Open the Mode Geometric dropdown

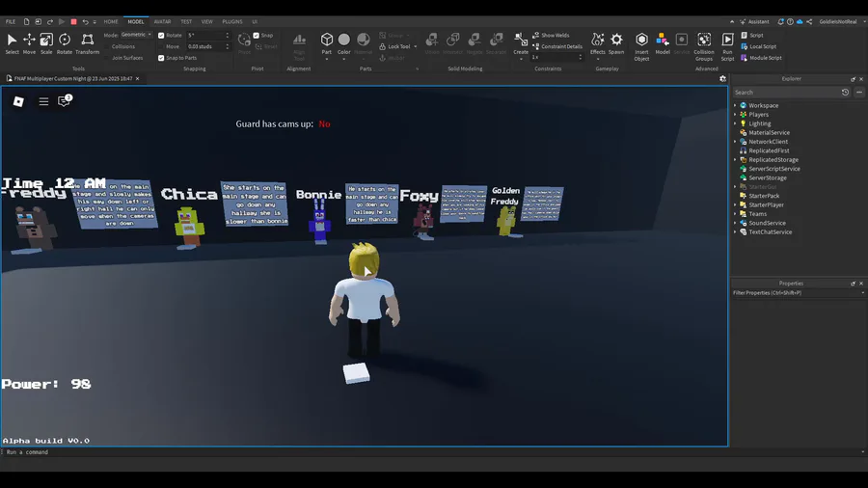click(x=136, y=35)
